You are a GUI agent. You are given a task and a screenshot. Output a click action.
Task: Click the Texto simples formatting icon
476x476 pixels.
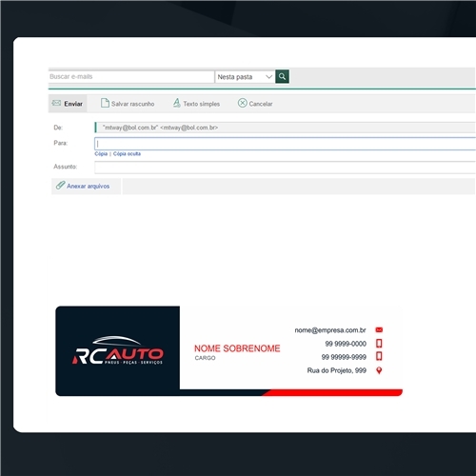177,103
